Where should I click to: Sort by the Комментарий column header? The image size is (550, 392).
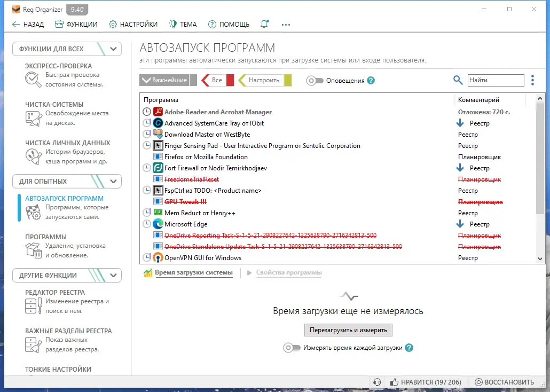[x=478, y=100]
